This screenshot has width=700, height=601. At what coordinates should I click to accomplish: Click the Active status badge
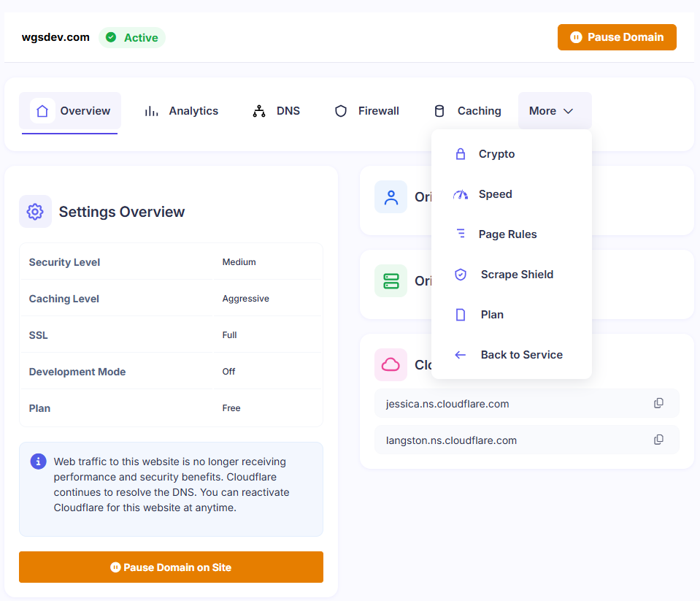(132, 37)
